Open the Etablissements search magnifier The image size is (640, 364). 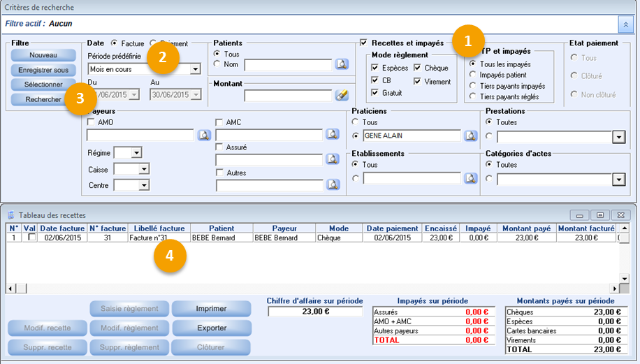pos(471,178)
